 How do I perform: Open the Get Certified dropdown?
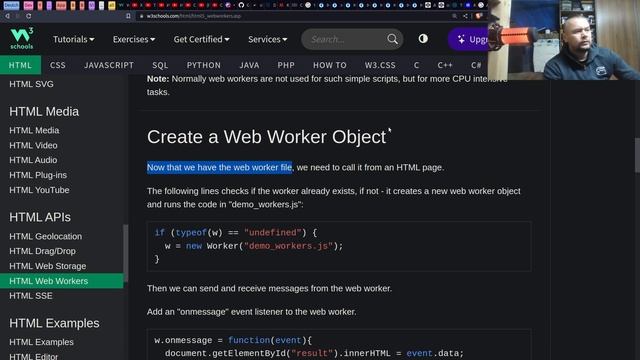[x=201, y=39]
